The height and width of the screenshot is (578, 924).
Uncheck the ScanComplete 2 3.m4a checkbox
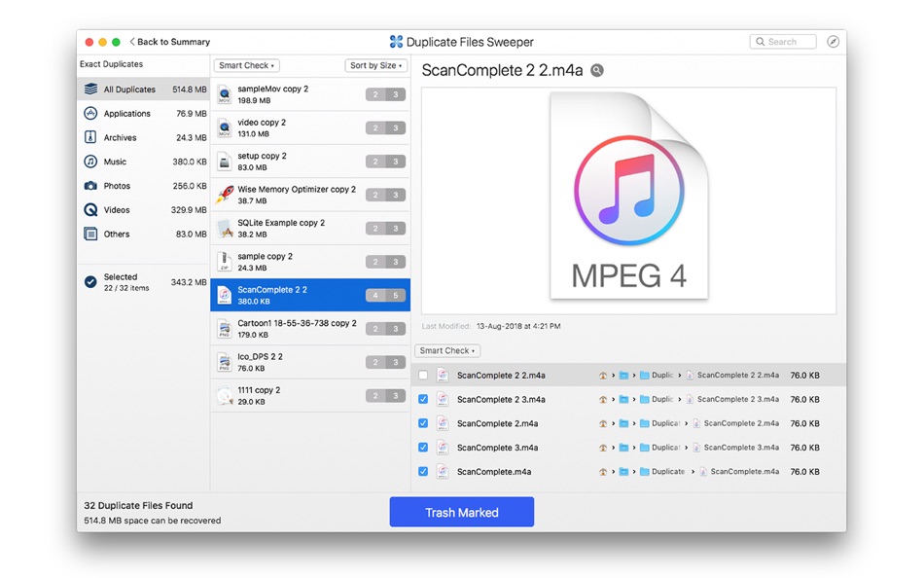point(423,399)
